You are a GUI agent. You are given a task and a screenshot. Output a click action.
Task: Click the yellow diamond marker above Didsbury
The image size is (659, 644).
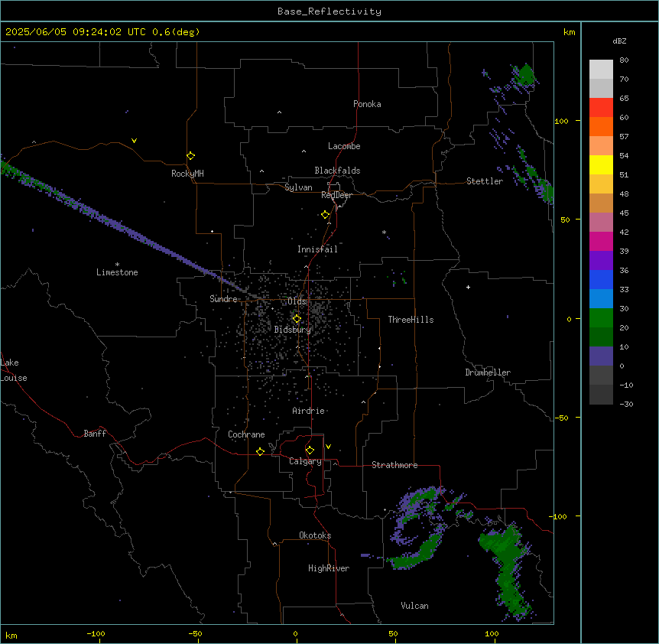[297, 319]
